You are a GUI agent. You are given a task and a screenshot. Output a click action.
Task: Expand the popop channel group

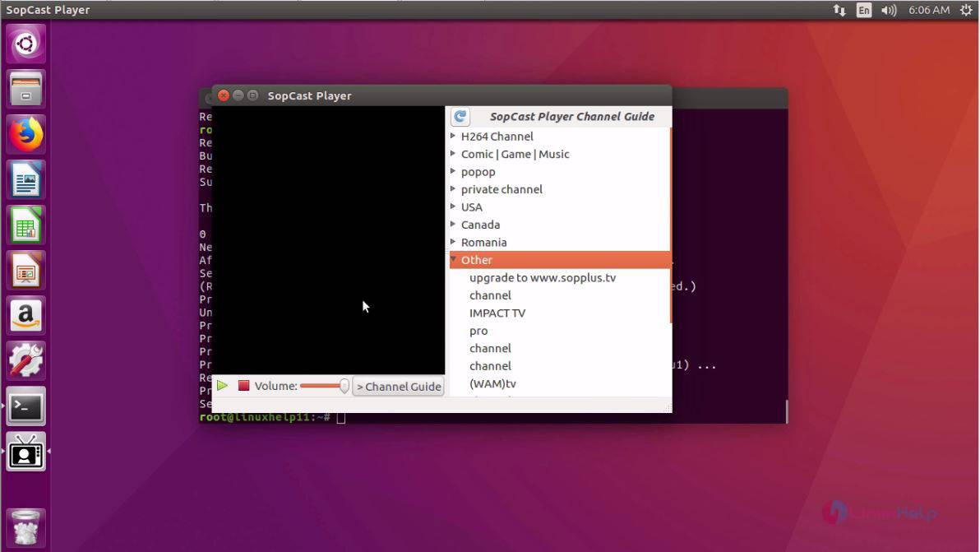(x=453, y=170)
